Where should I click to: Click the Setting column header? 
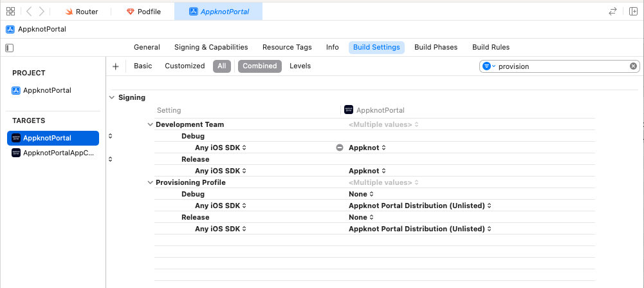[169, 110]
